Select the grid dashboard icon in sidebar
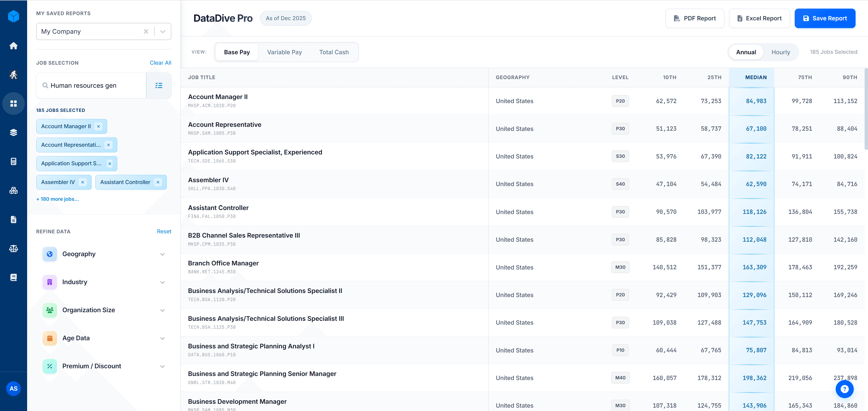868x411 pixels. [14, 103]
